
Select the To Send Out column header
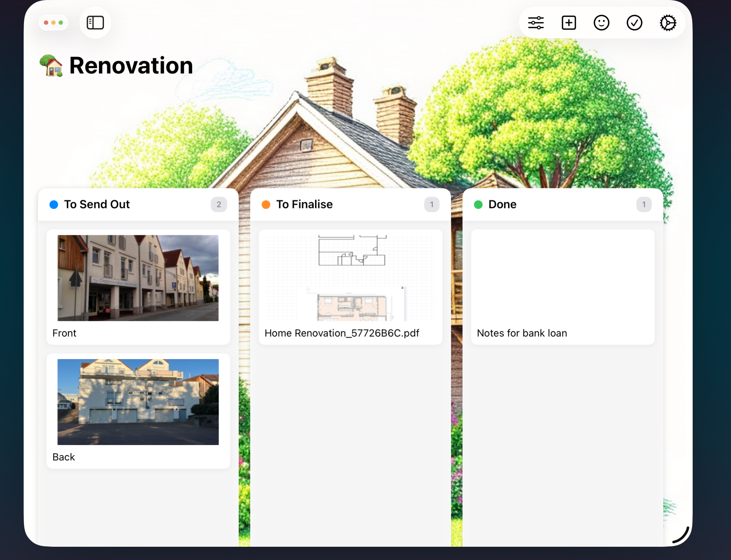pyautogui.click(x=97, y=204)
